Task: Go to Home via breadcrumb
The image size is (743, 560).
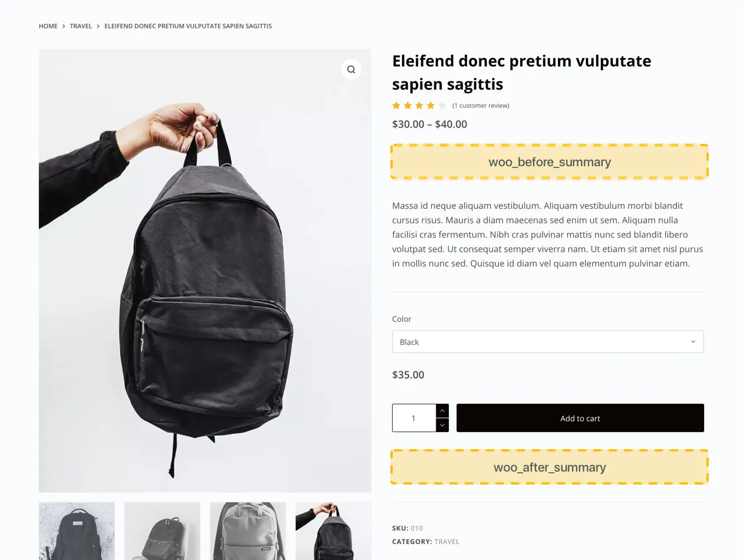Action: tap(48, 26)
